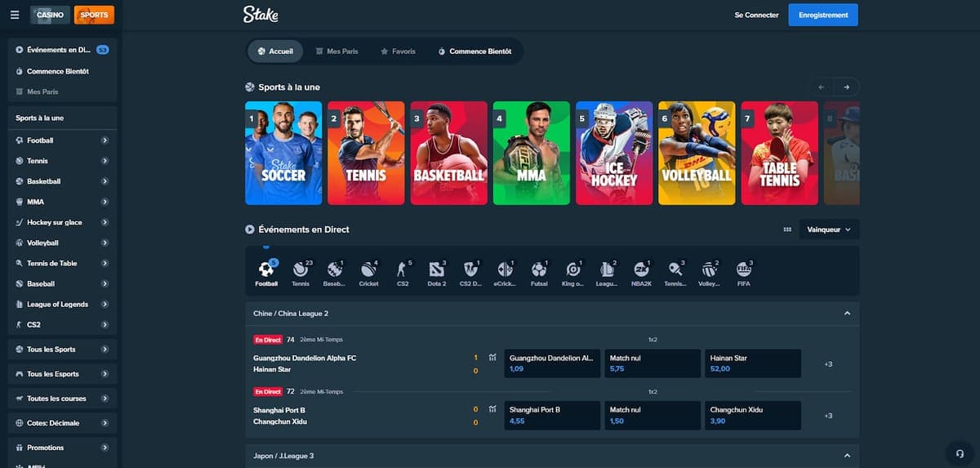This screenshot has height=468, width=980.
Task: Go to next featured sports
Action: 847,87
